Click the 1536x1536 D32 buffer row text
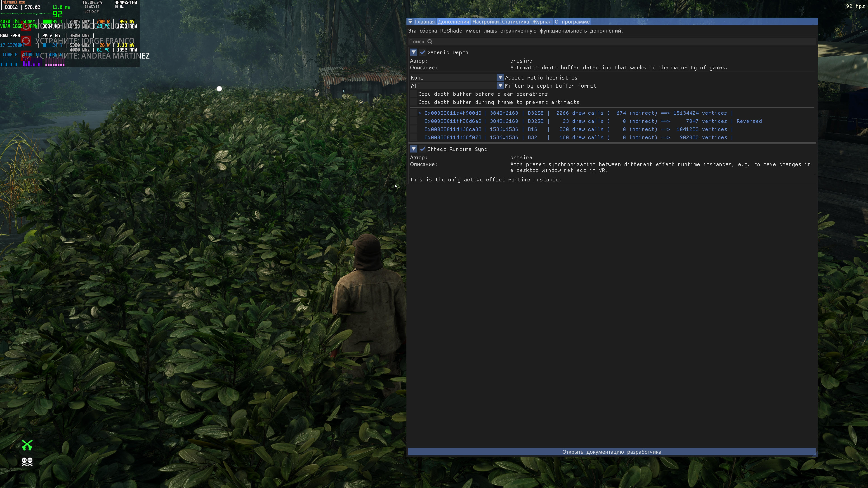 click(x=578, y=137)
